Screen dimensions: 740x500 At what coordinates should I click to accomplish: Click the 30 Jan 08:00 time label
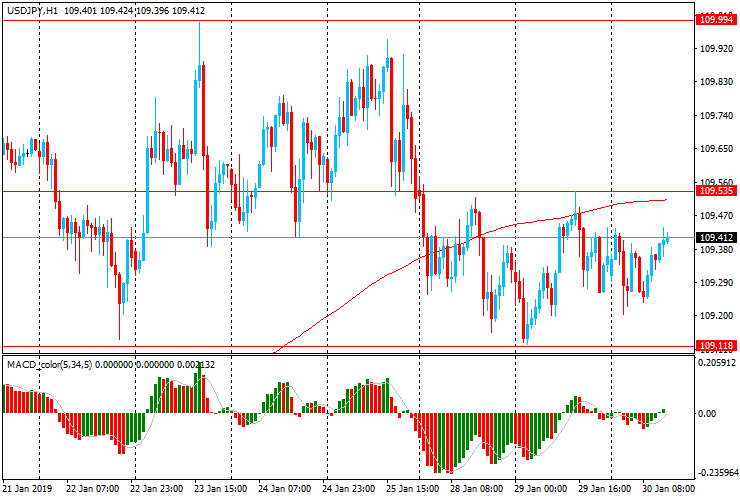(x=668, y=490)
